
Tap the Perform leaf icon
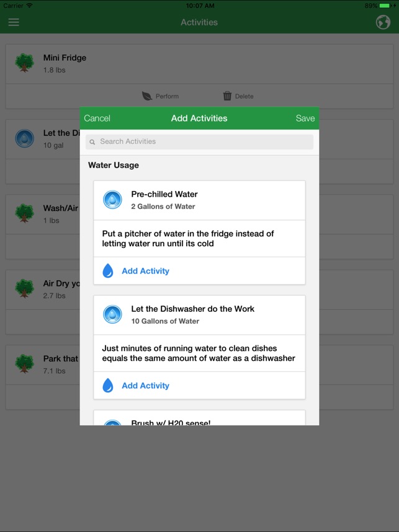(x=146, y=96)
